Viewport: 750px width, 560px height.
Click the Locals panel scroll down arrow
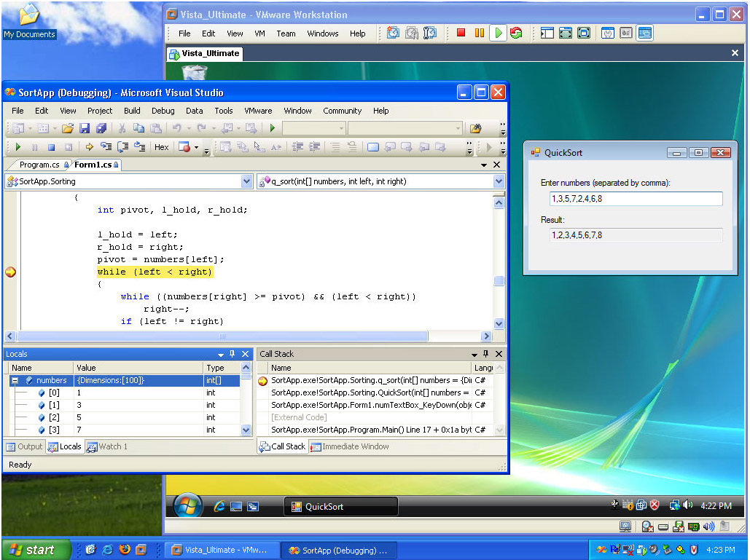click(x=246, y=430)
